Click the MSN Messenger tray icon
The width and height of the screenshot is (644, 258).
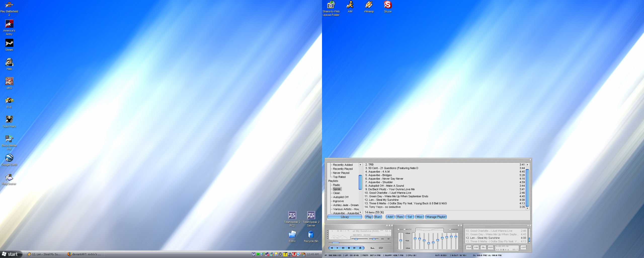pos(272,254)
